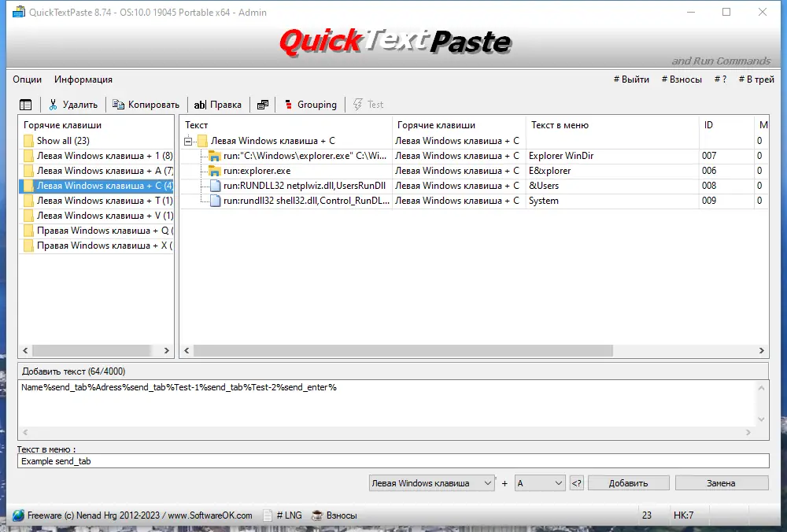Click the QuickTextPaste title bar app icon
This screenshot has height=532, width=787.
[19, 12]
